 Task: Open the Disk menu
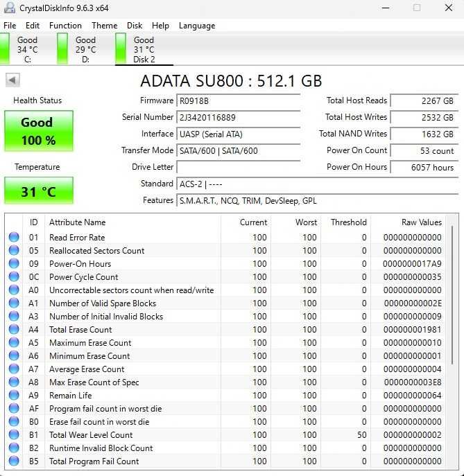point(135,26)
